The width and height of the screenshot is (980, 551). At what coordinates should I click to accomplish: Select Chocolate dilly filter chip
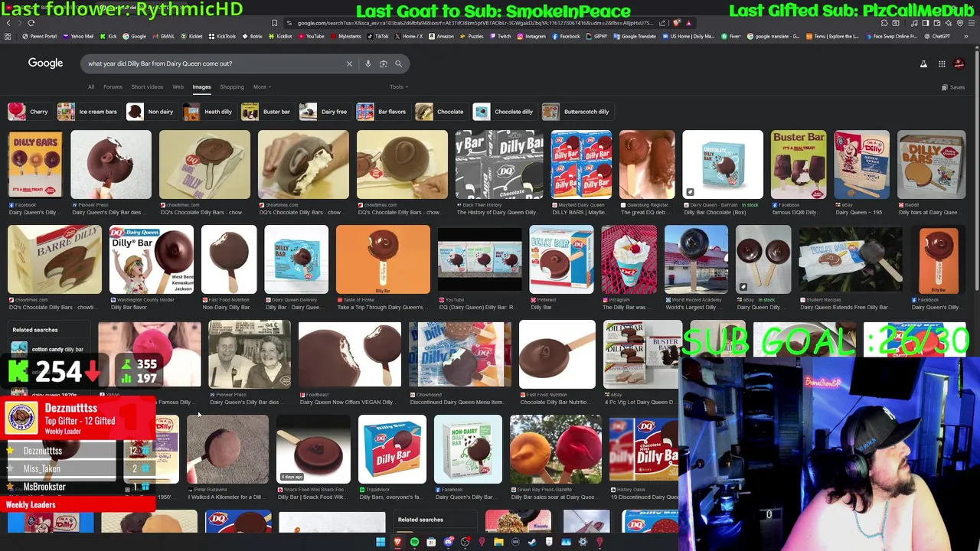pos(504,112)
